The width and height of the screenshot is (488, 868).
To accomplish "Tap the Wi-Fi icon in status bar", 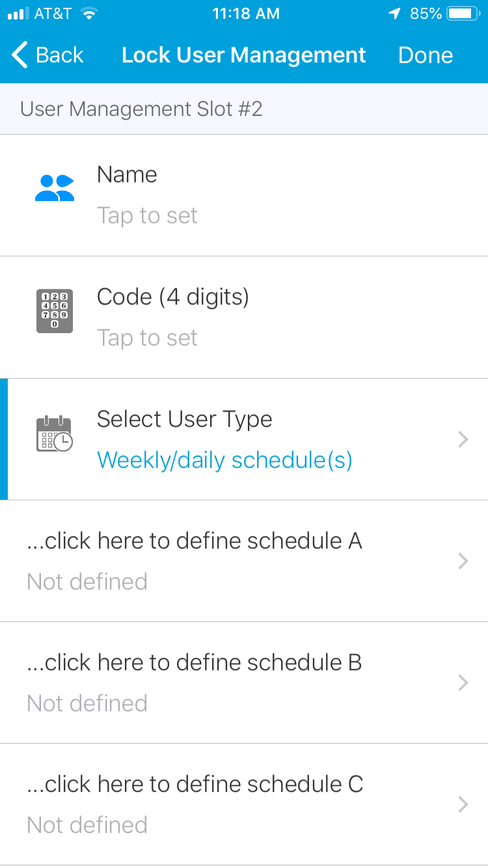I will point(89,14).
